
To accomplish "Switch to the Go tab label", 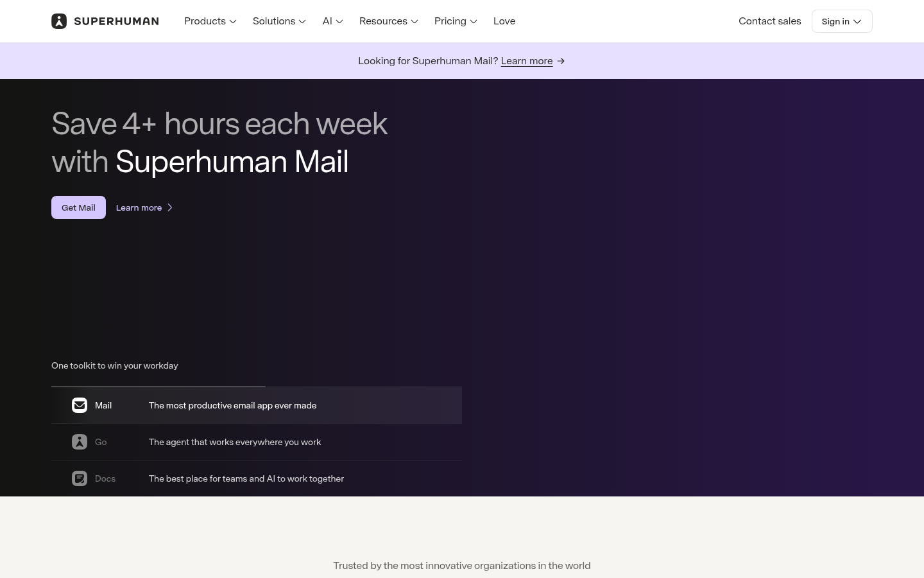I will [x=101, y=442].
